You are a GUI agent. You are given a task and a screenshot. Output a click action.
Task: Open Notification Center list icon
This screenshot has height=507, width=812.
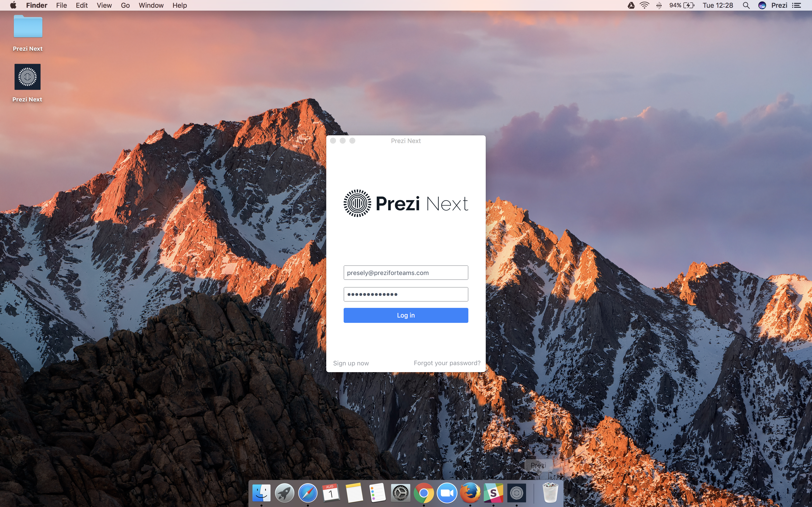(797, 5)
